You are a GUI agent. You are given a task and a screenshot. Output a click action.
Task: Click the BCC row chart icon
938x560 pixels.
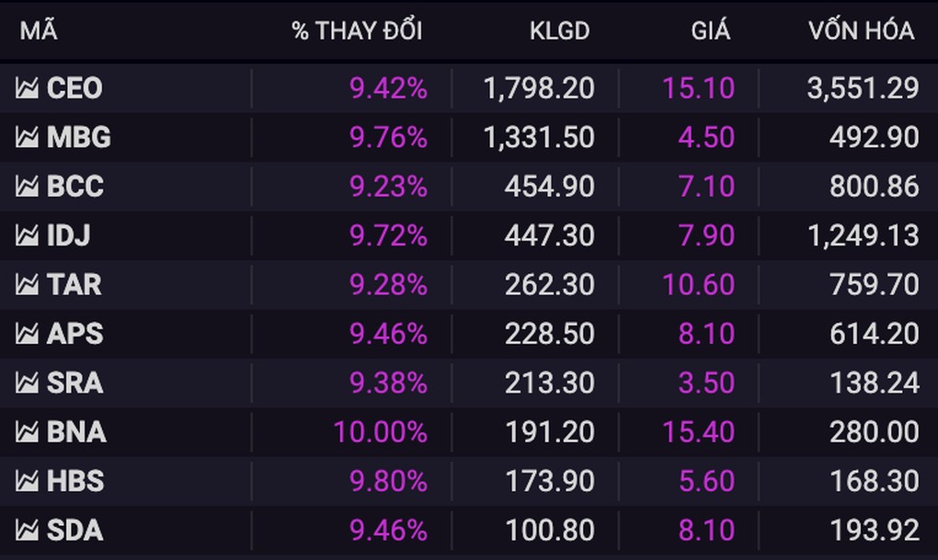point(27,187)
